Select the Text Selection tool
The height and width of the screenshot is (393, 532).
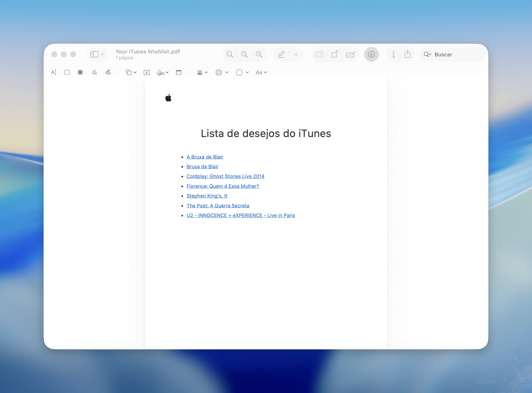54,72
